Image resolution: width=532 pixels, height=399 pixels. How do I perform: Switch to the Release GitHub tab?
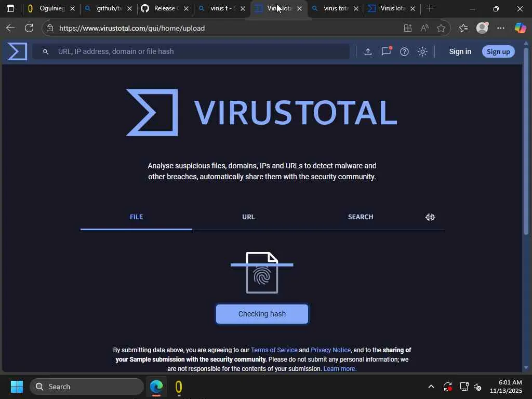point(165,8)
